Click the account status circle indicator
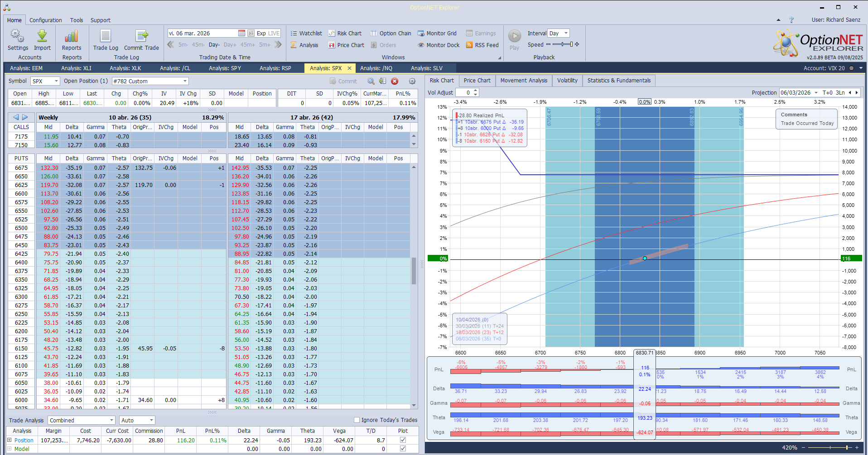 coord(851,68)
